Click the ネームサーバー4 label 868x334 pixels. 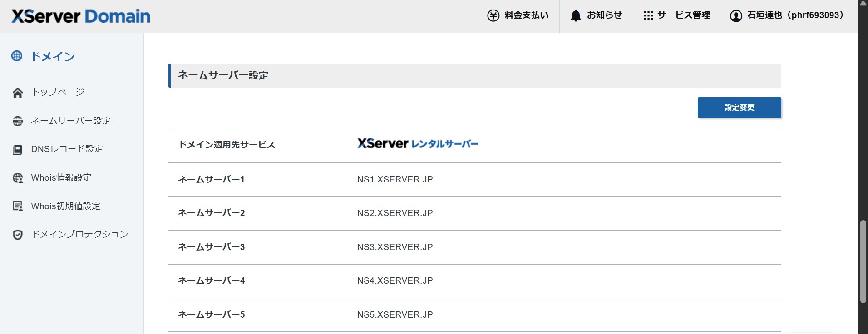[211, 280]
